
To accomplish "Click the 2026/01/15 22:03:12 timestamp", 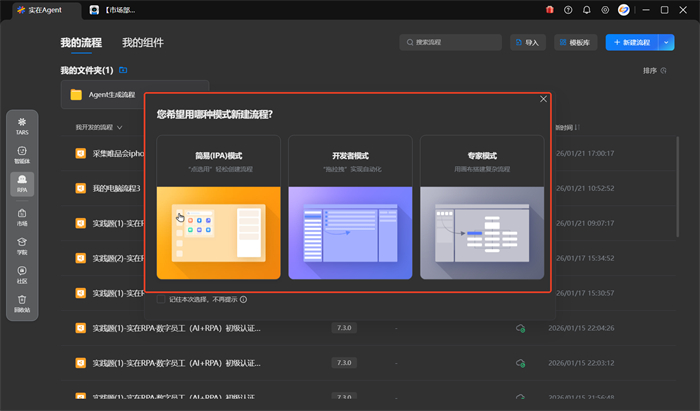I will pyautogui.click(x=581, y=363).
